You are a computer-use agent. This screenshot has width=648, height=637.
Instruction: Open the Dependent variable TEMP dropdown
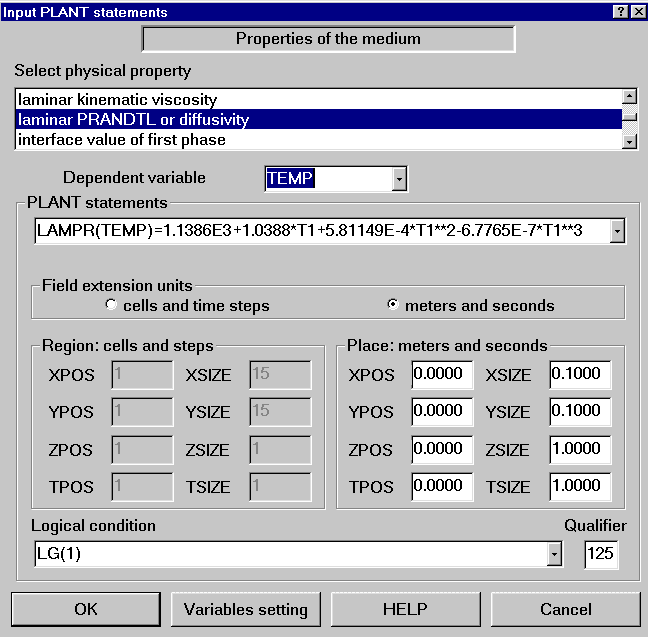click(x=399, y=179)
